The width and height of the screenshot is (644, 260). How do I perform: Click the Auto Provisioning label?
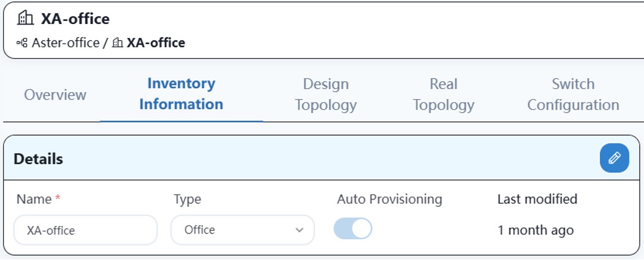(390, 199)
